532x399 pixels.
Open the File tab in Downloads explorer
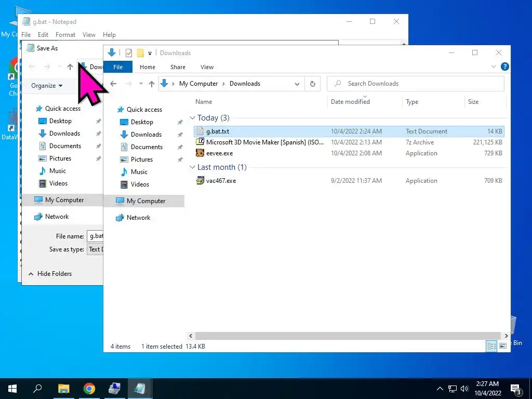coord(118,67)
